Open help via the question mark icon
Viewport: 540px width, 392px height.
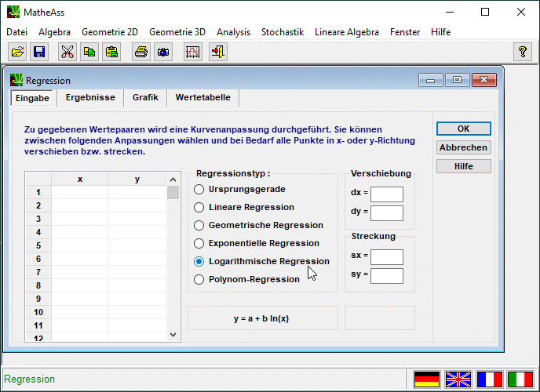click(522, 52)
